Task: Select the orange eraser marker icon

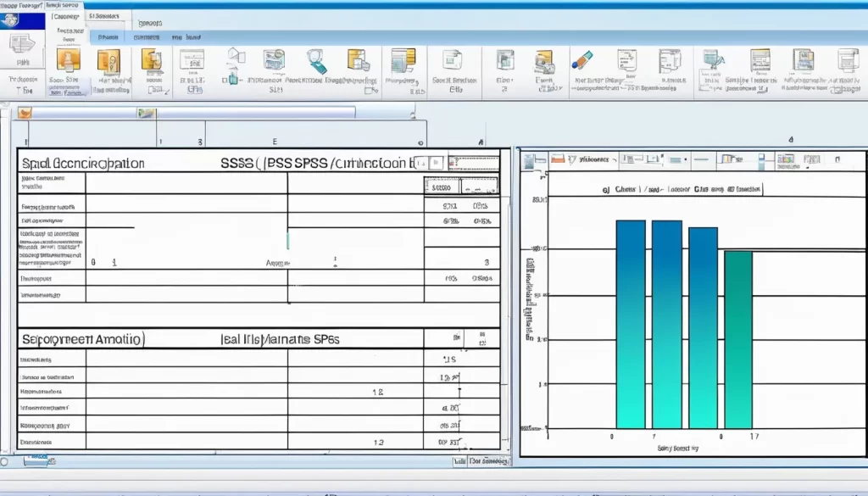Action: click(582, 60)
